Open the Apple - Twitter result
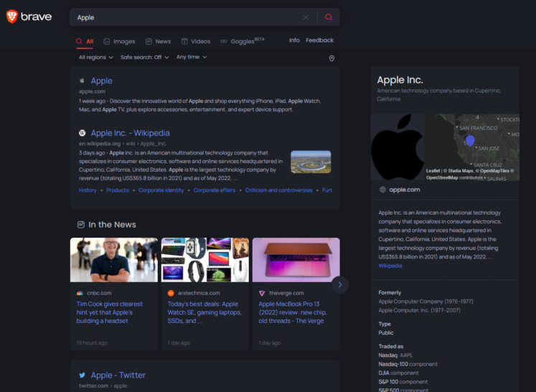 click(118, 375)
